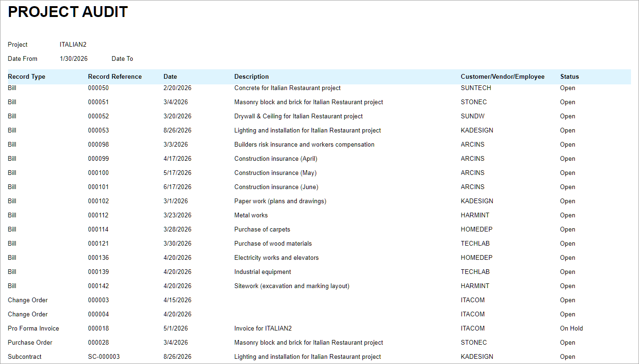This screenshot has height=364, width=639.
Task: Click description Builders risk insurance and workers compensation
Action: 304,144
